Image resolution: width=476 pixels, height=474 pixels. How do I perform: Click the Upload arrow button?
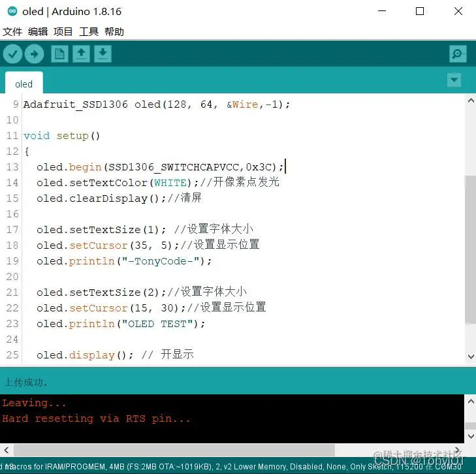35,54
